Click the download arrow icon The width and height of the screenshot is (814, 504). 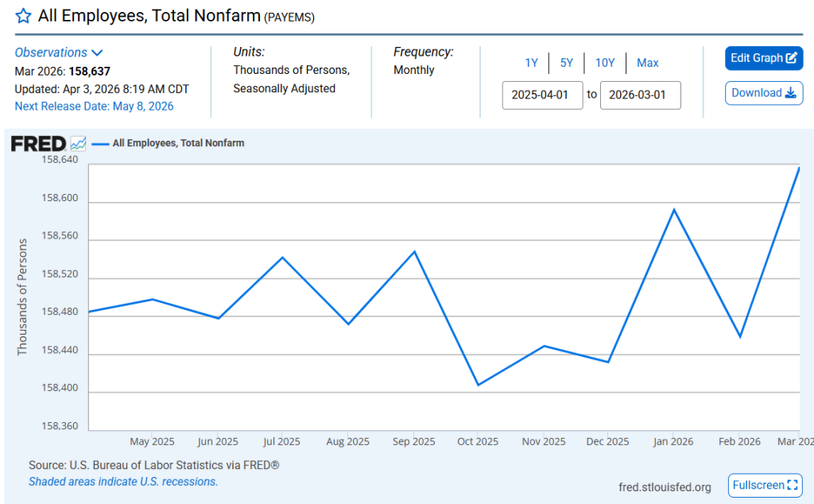point(790,93)
